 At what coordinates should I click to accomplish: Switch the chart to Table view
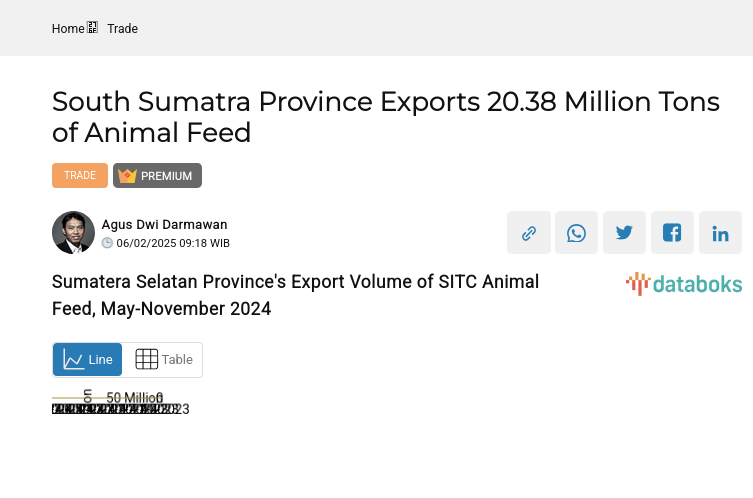pyautogui.click(x=163, y=360)
